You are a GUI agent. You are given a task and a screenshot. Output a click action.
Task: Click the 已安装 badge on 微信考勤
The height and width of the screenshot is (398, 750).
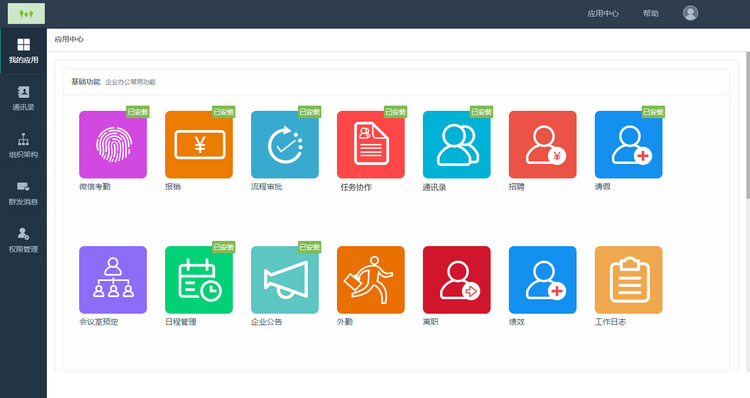click(x=138, y=112)
